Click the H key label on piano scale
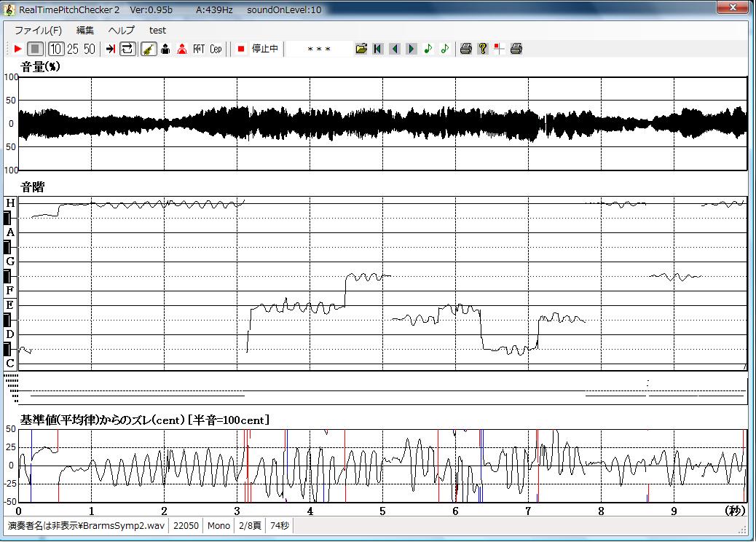 [10, 203]
